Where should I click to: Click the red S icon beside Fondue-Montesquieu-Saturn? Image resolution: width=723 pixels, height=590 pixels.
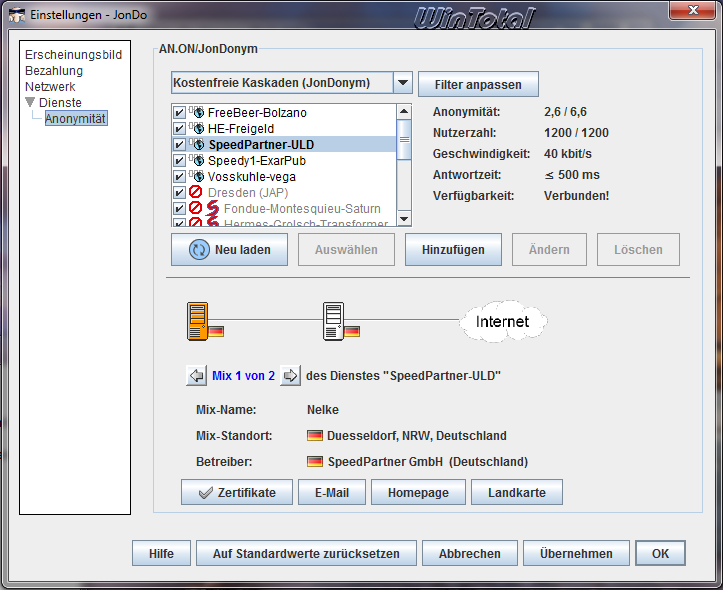(212, 208)
